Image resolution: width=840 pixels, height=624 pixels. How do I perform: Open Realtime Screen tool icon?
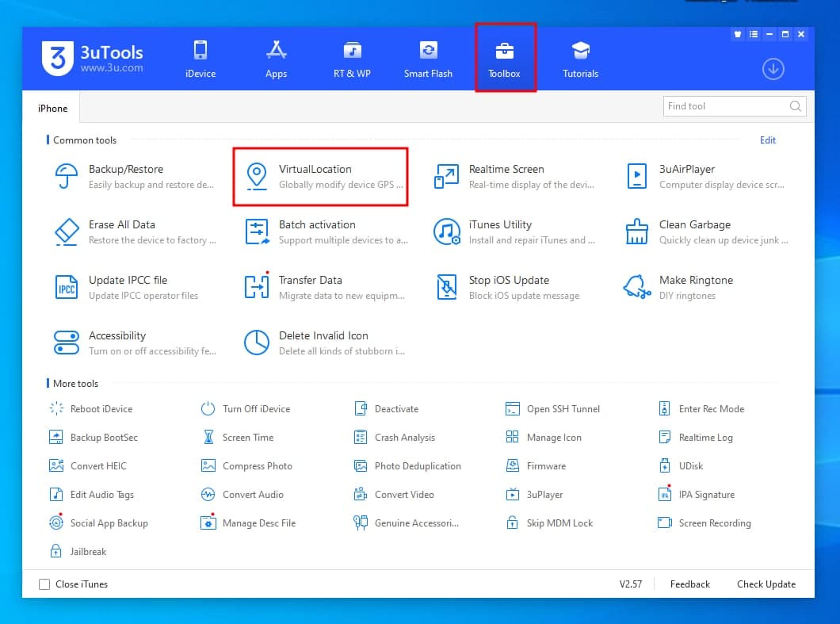click(x=446, y=176)
